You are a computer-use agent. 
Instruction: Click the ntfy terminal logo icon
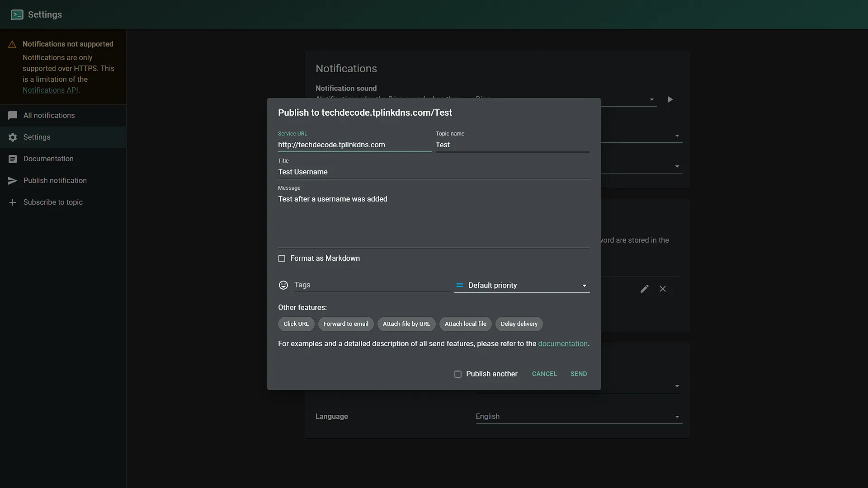(x=17, y=14)
